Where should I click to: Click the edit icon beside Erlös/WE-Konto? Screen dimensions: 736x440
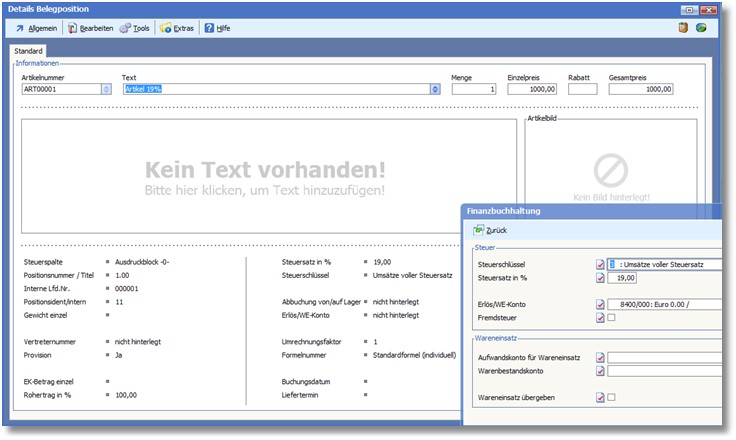coord(600,303)
